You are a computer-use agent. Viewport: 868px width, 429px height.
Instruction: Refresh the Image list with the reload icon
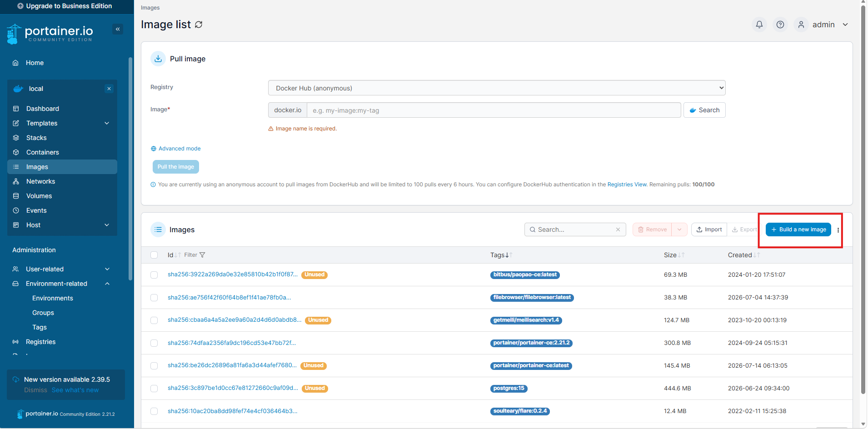coord(199,25)
